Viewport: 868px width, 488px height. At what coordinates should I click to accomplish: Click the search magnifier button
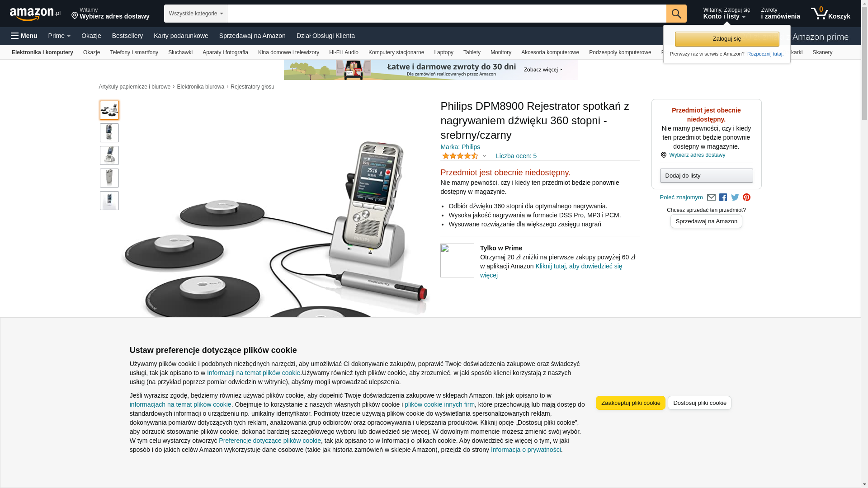tap(676, 14)
